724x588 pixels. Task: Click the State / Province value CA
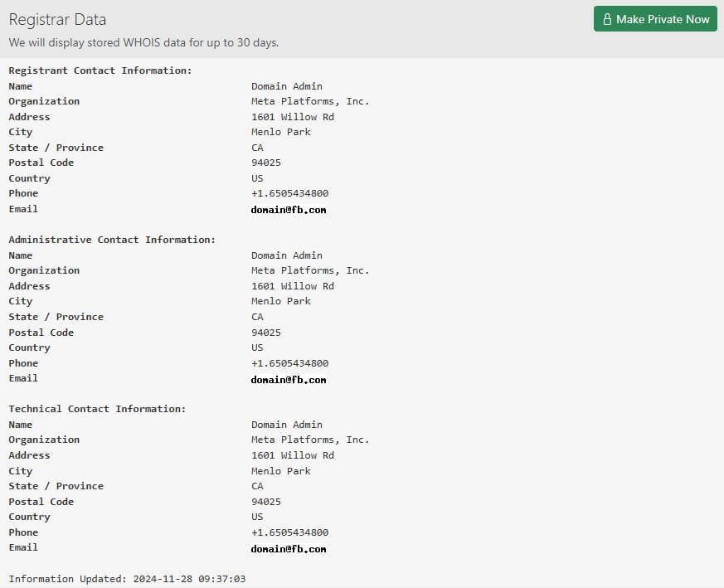(x=257, y=147)
